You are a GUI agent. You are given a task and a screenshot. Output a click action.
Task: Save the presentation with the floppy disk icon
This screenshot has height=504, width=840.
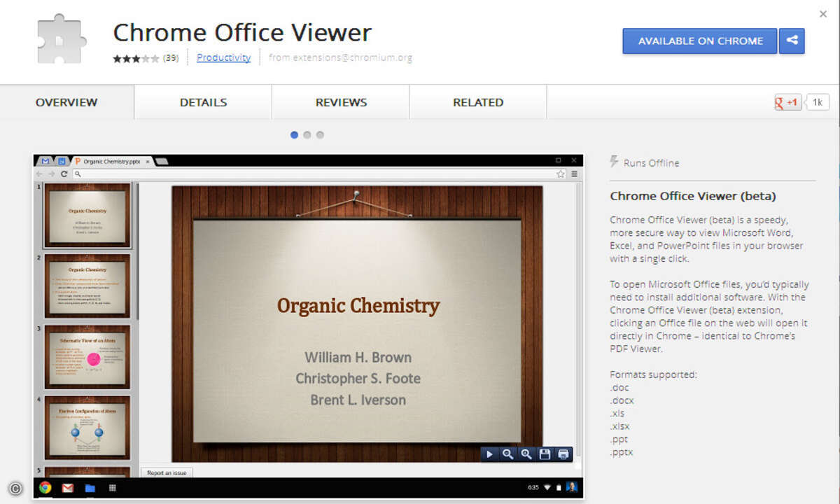coord(545,454)
